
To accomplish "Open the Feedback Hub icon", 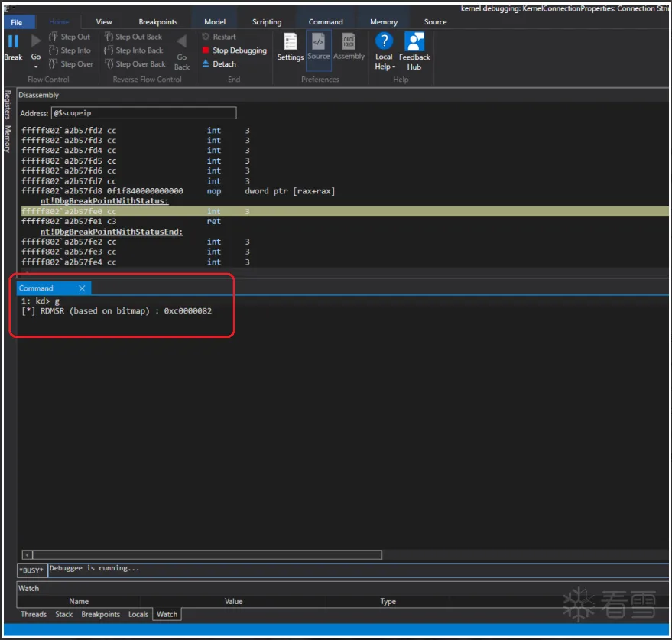I will [414, 41].
